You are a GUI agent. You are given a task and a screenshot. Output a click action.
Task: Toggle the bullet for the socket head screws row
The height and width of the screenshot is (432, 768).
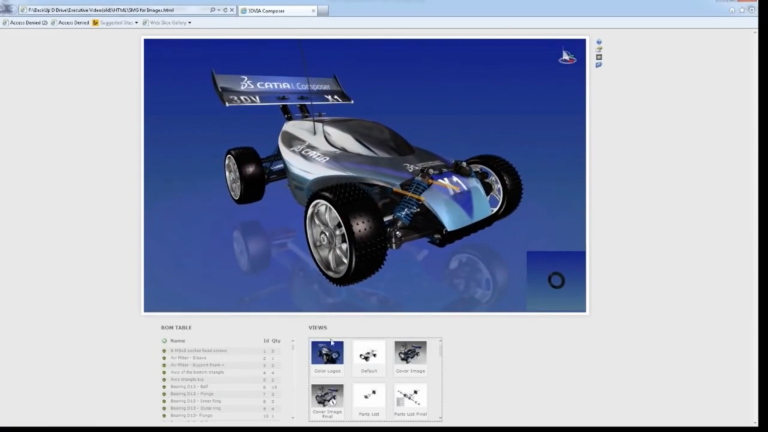pos(164,351)
